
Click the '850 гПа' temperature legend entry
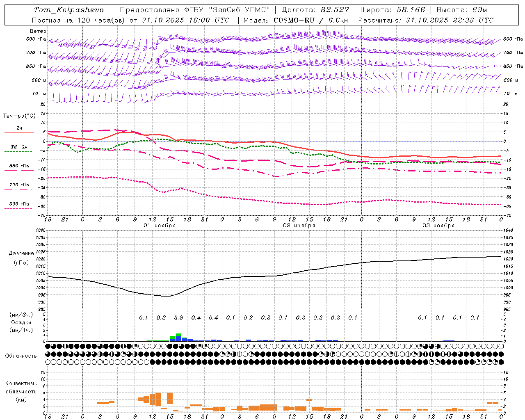pos(19,166)
